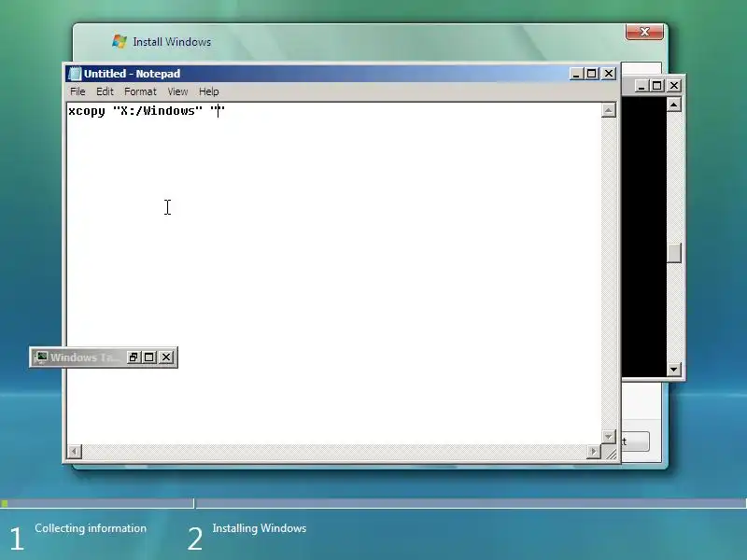Click the text xcopy in Notepad
The width and height of the screenshot is (747, 560).
[87, 111]
